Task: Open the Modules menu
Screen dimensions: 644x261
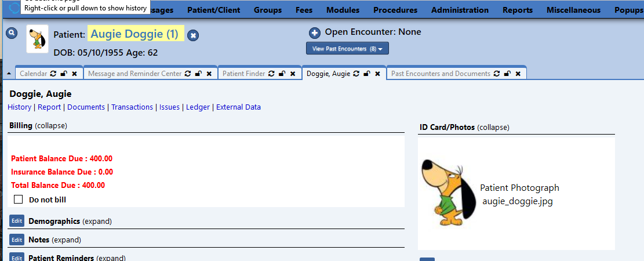Action: (343, 10)
